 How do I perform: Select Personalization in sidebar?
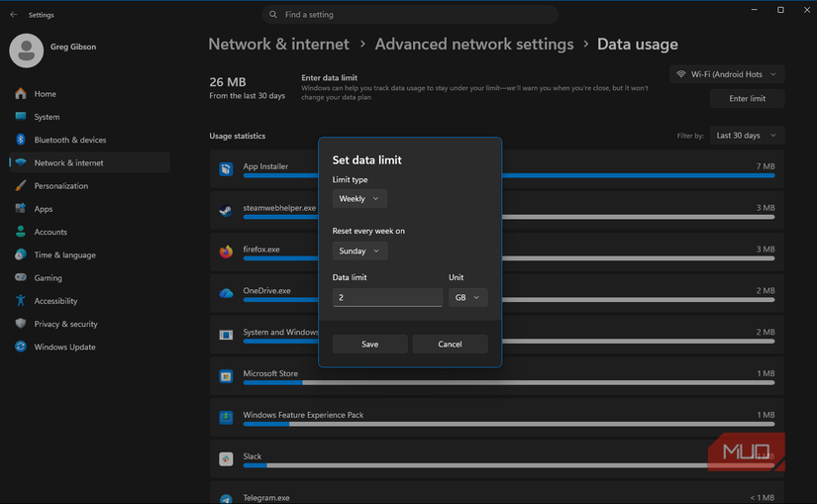89,185
